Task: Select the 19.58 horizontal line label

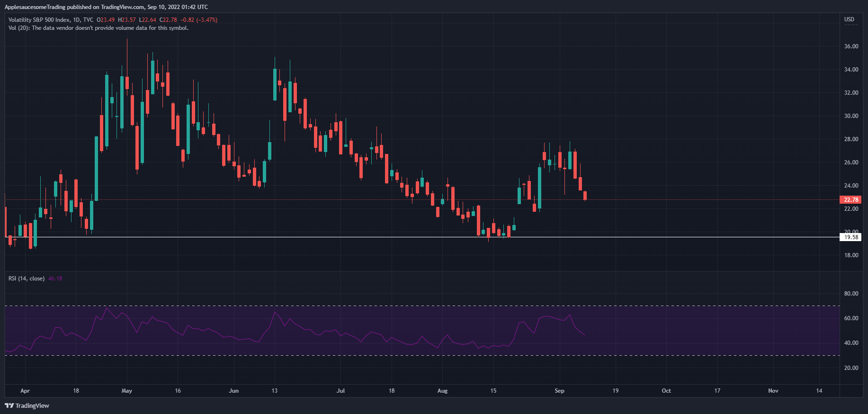Action: coord(851,237)
